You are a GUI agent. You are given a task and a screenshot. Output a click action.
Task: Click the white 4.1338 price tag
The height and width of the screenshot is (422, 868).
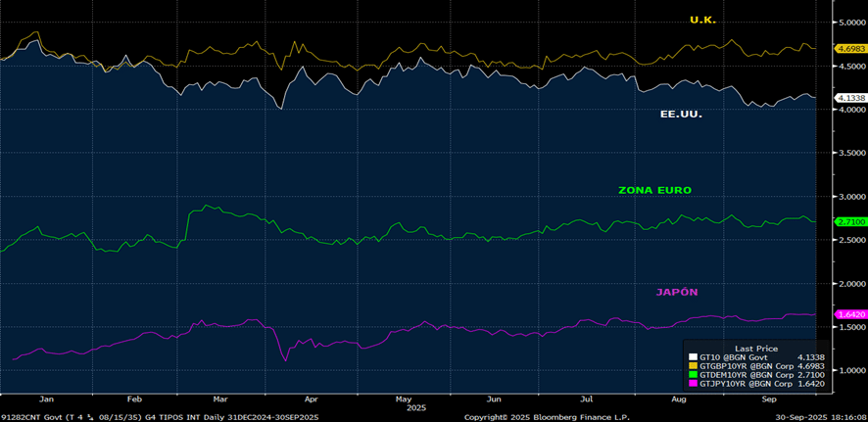(848, 98)
